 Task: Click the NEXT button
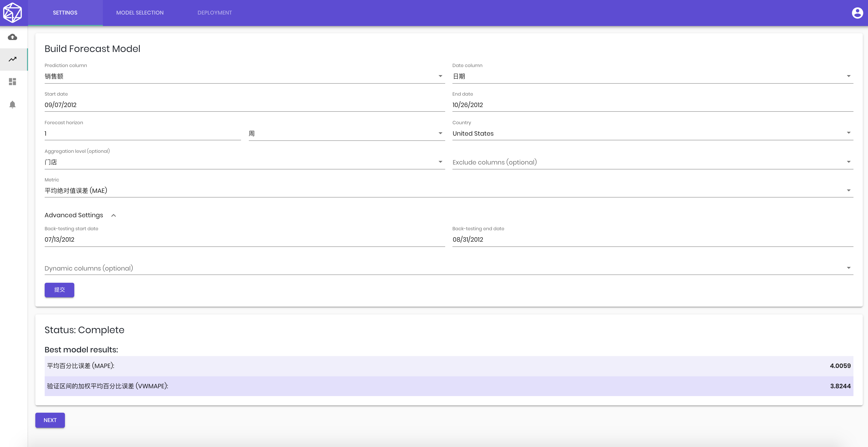[x=50, y=420]
